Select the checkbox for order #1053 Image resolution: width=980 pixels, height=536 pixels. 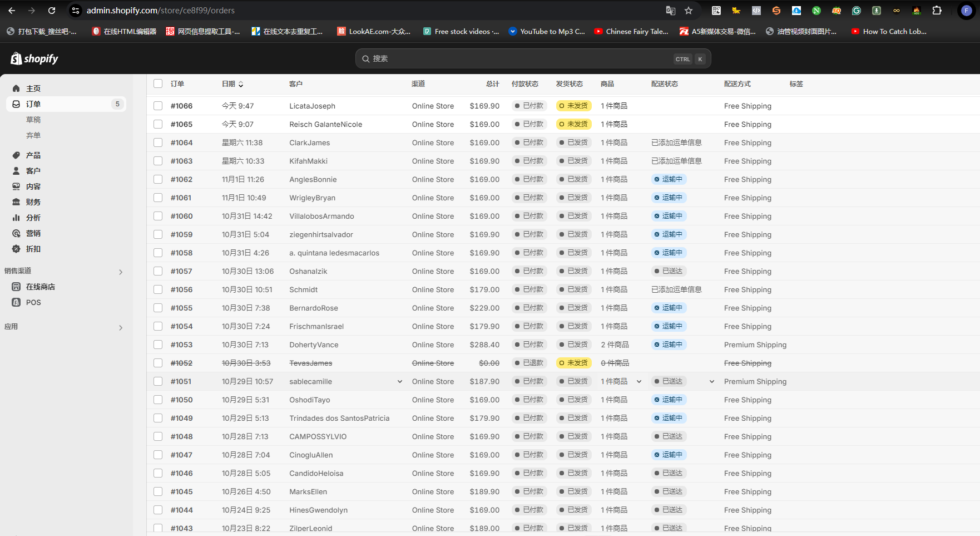tap(158, 345)
